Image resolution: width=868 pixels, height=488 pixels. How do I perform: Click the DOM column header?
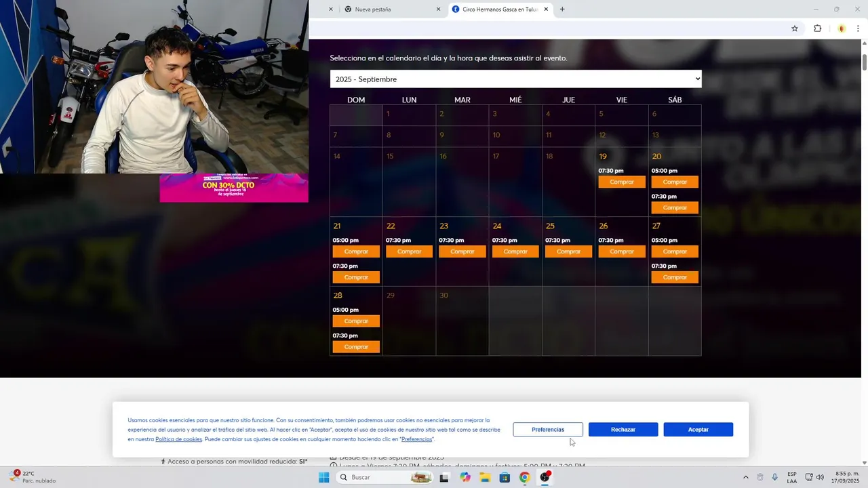[x=356, y=100]
